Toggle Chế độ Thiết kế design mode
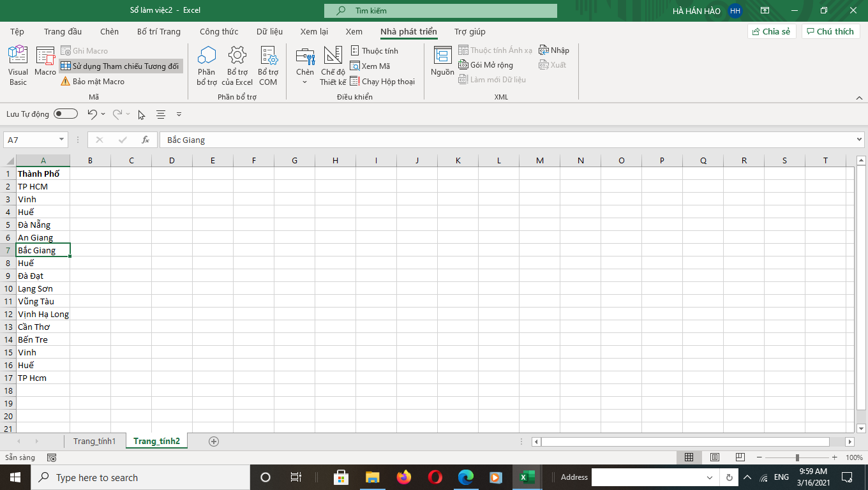 click(x=333, y=65)
